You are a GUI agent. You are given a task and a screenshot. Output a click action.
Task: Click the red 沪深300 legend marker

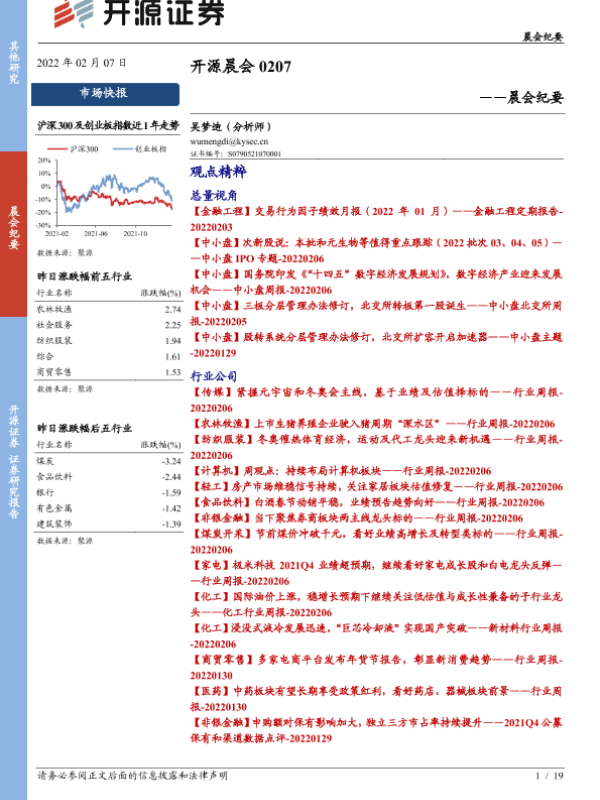pos(58,148)
